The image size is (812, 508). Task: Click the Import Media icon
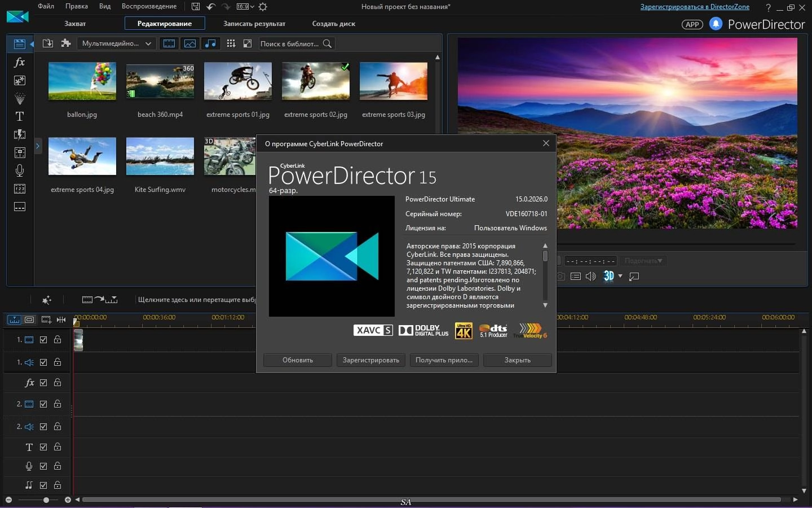tap(48, 43)
